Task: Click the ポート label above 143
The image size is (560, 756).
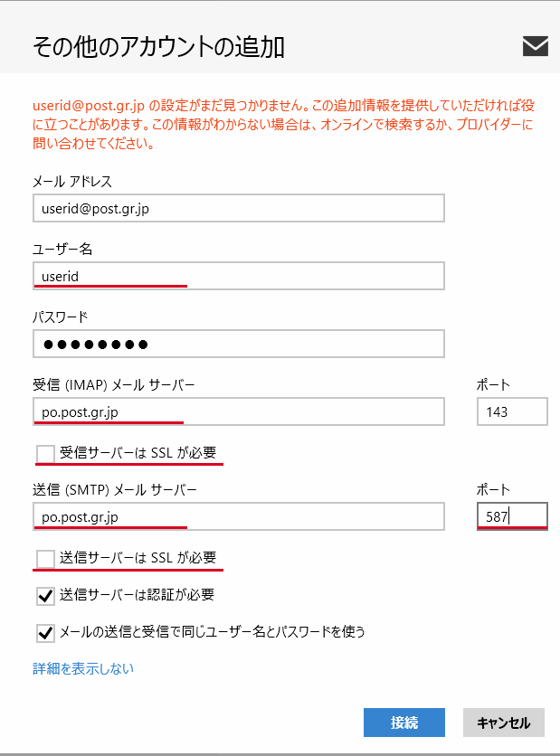Action: [493, 384]
